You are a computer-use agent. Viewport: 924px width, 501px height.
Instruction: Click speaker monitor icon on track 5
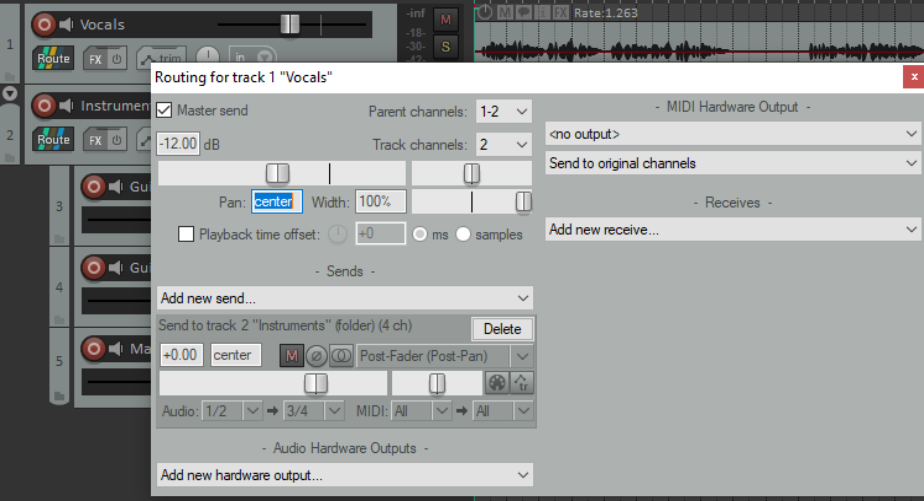pos(116,348)
